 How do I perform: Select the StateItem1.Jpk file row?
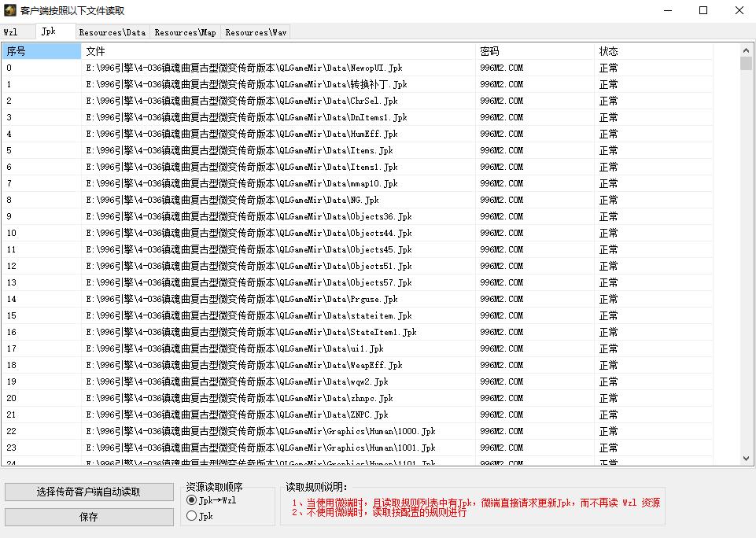pos(357,332)
